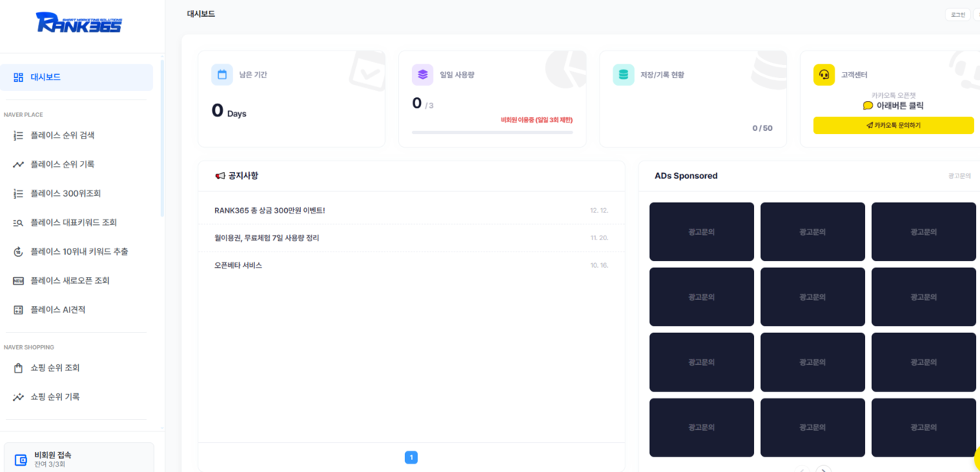Open 플레이스 순위 검색 menu

pyautogui.click(x=63, y=135)
